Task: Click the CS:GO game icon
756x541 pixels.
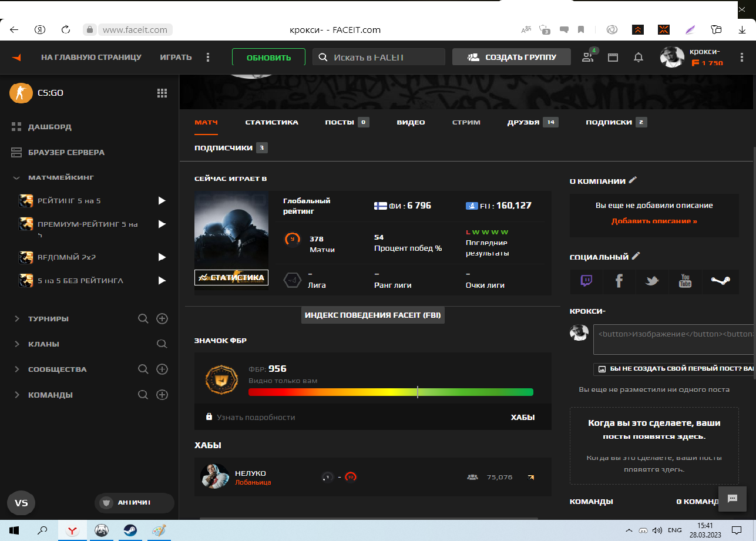Action: click(21, 93)
